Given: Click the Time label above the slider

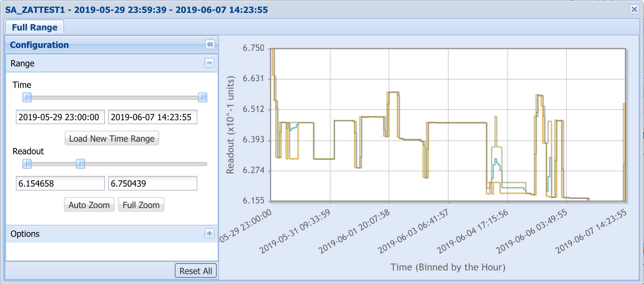Looking at the screenshot, I should [x=22, y=85].
